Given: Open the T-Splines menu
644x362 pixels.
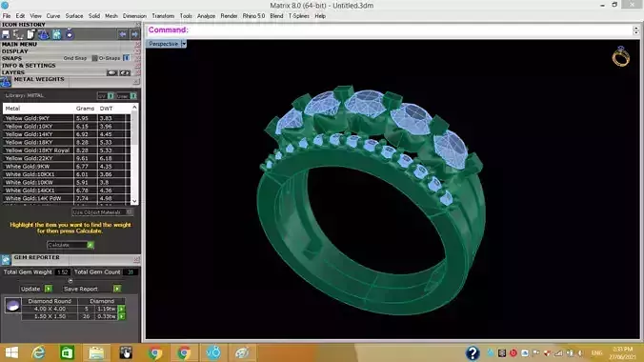Looking at the screenshot, I should (298, 16).
